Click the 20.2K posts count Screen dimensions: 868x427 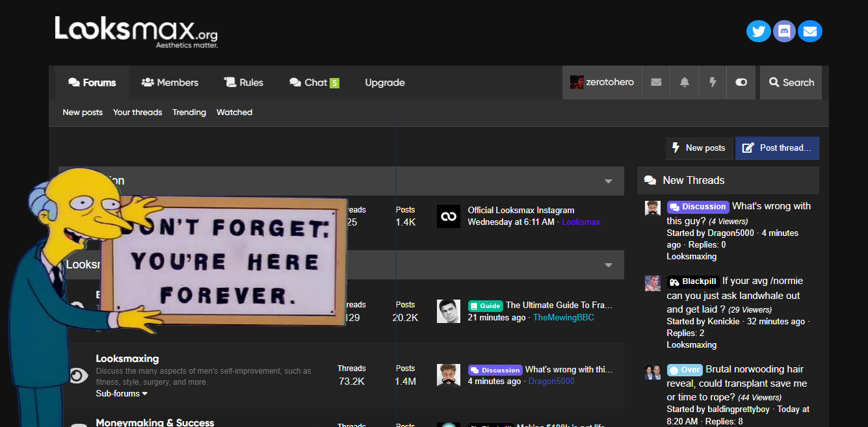click(405, 318)
